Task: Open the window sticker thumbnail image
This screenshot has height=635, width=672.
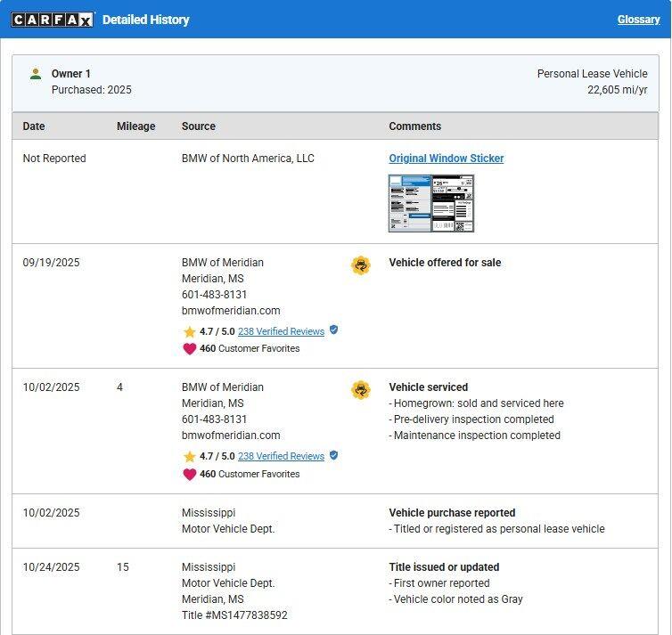Action: 431,203
